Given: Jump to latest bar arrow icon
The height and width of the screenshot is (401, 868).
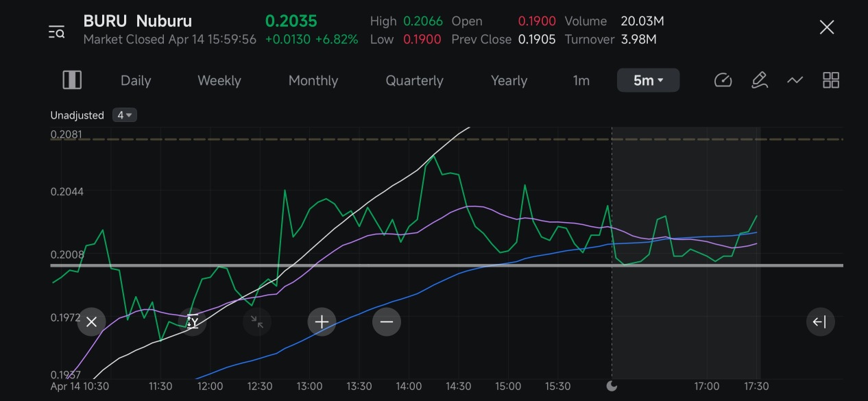Looking at the screenshot, I should [x=820, y=321].
